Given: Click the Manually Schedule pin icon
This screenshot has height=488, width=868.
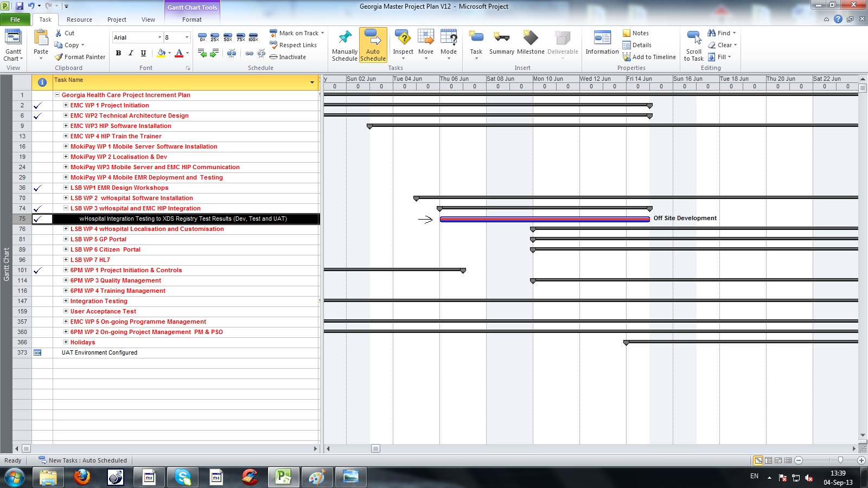Looking at the screenshot, I should [344, 39].
